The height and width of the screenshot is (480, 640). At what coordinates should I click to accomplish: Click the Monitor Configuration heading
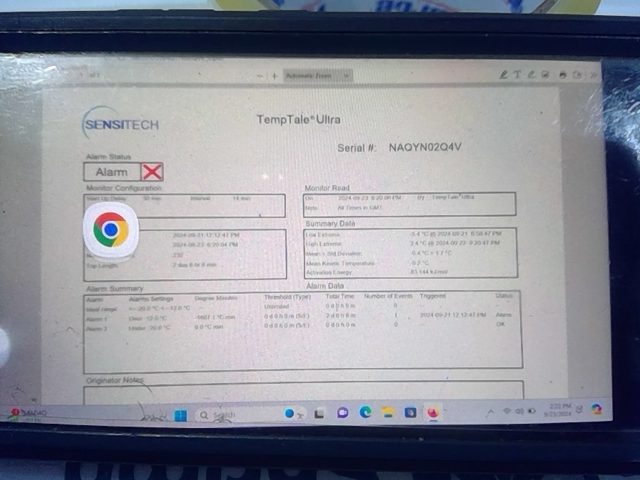124,188
